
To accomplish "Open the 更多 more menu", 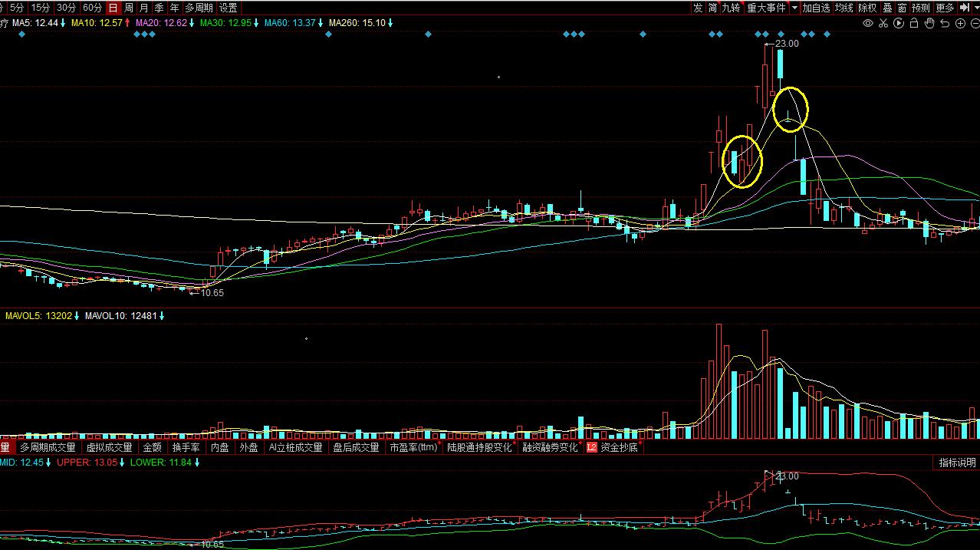I will [945, 8].
